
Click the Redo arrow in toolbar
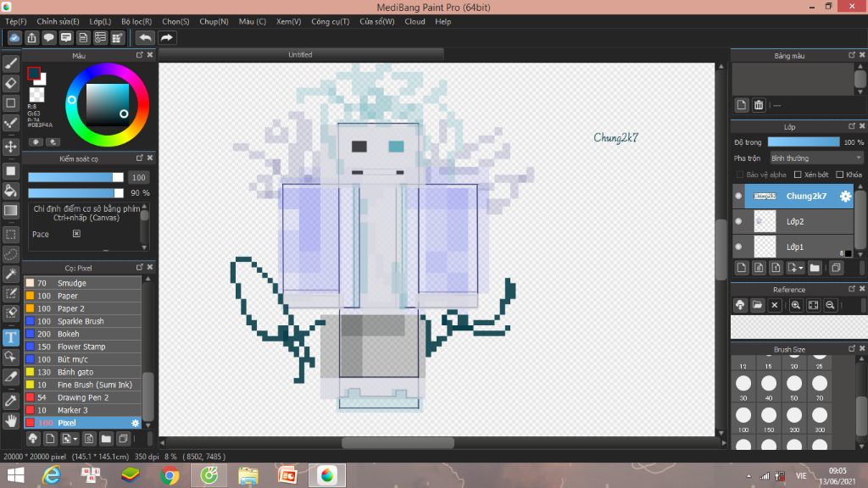click(x=166, y=37)
